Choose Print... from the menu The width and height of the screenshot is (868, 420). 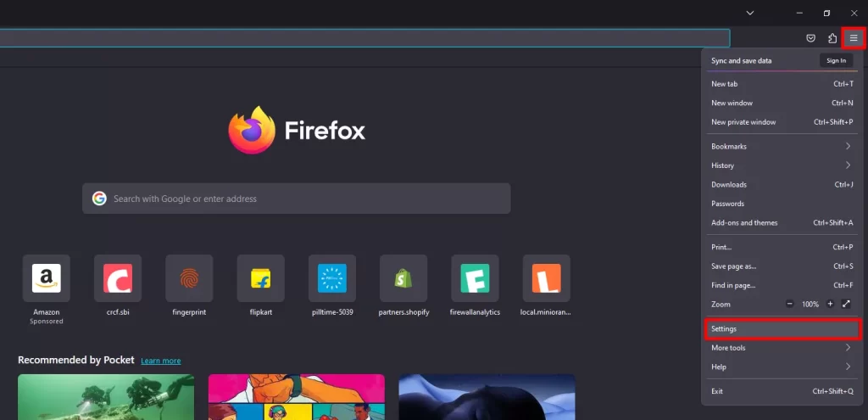tap(782, 247)
